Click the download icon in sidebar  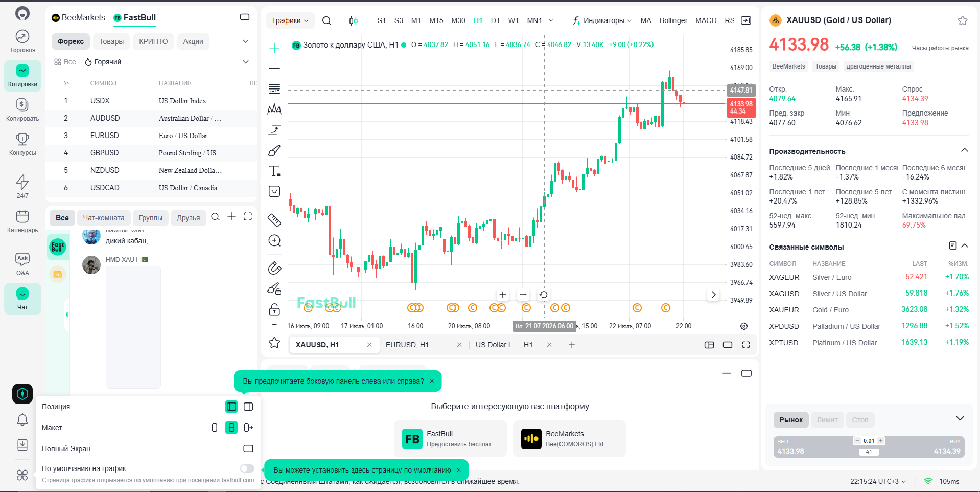pos(22,445)
